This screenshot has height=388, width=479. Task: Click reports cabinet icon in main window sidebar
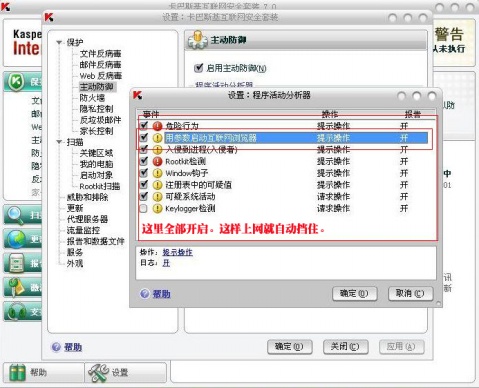tap(16, 263)
